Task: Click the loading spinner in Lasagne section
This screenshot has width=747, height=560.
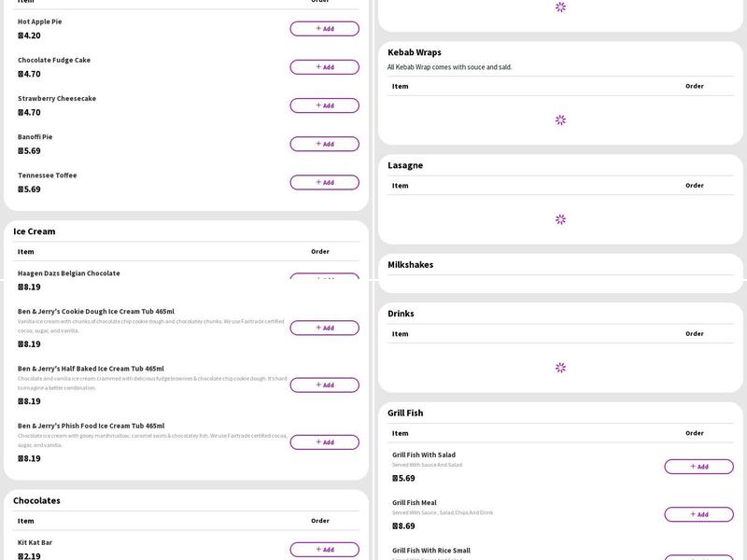Action: pos(560,219)
